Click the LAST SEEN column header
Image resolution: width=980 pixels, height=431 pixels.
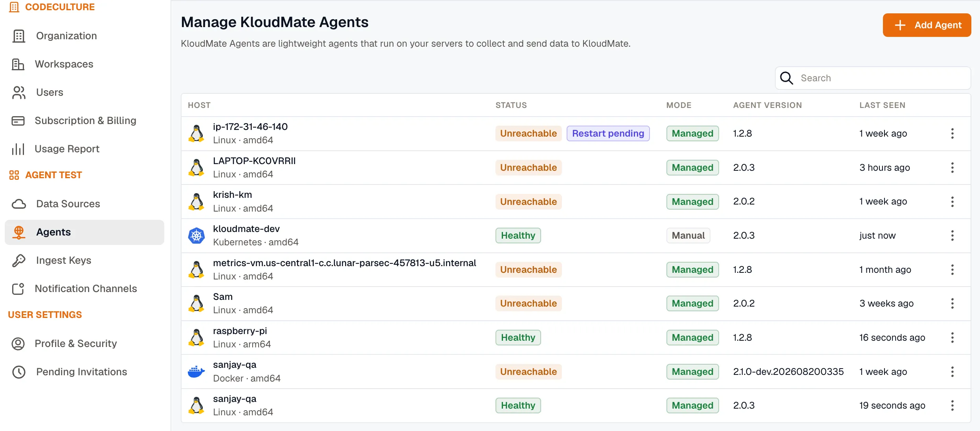click(882, 105)
